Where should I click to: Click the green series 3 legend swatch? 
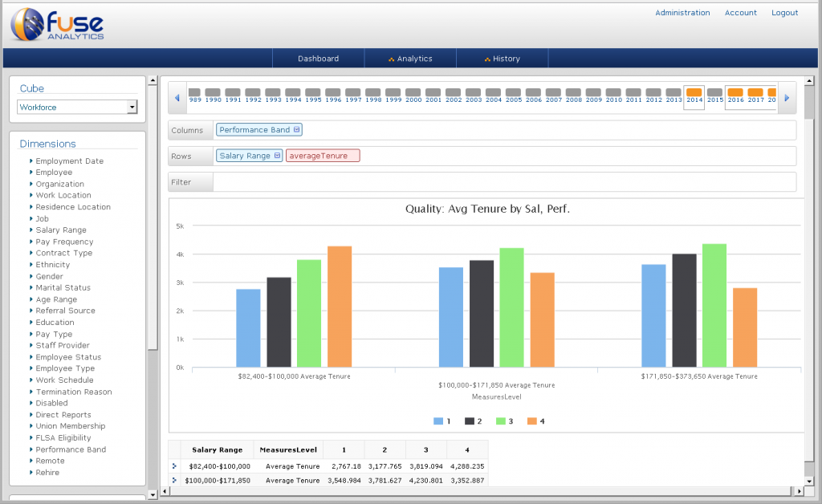[501, 421]
